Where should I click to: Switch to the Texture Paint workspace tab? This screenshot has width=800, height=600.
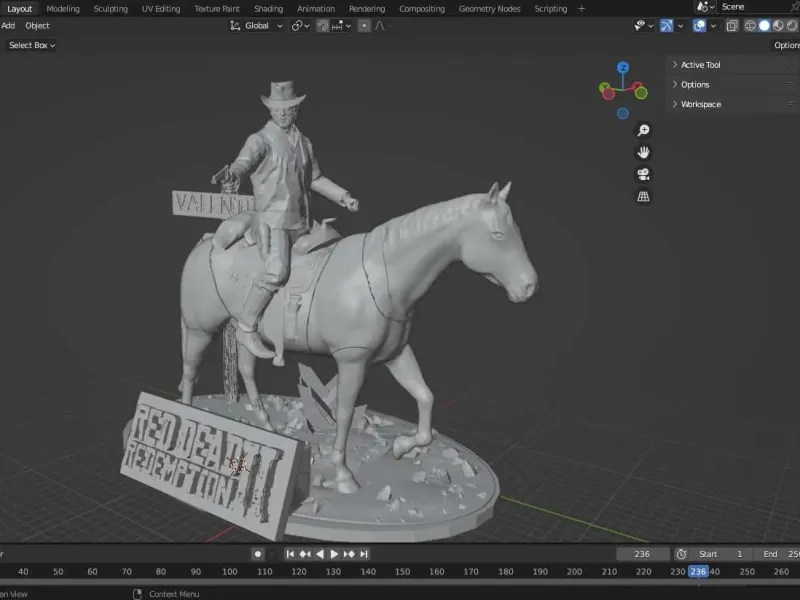click(x=217, y=9)
